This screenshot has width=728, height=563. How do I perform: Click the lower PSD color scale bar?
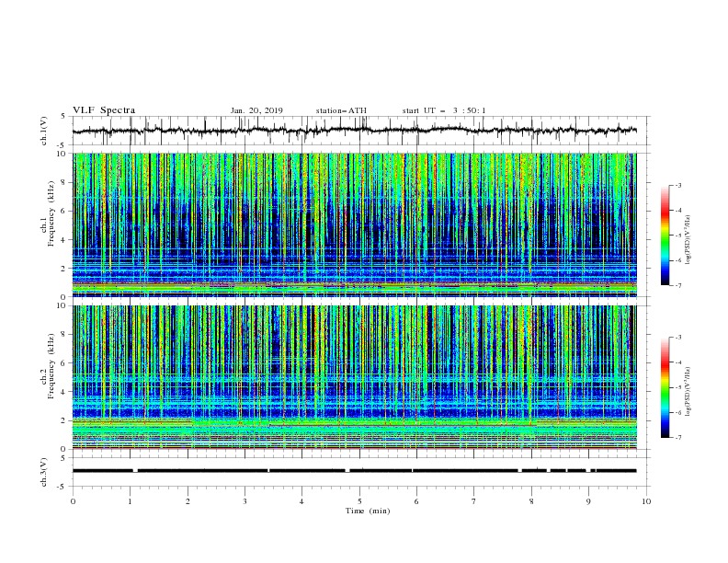pyautogui.click(x=665, y=387)
